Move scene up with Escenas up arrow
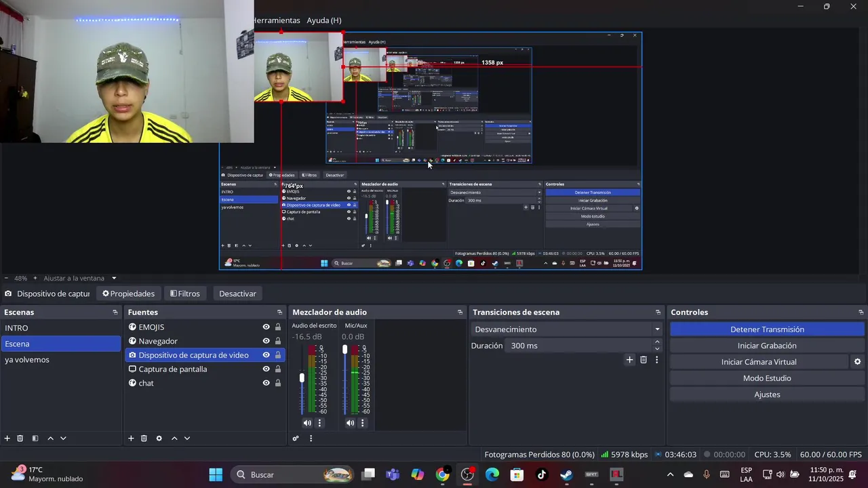The width and height of the screenshot is (868, 488). click(50, 439)
